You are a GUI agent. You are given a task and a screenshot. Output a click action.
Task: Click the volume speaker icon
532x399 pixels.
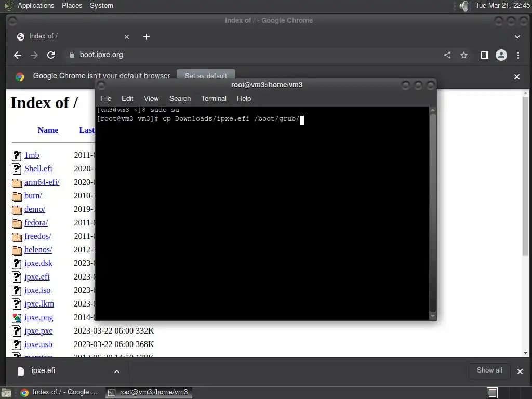[x=464, y=6]
